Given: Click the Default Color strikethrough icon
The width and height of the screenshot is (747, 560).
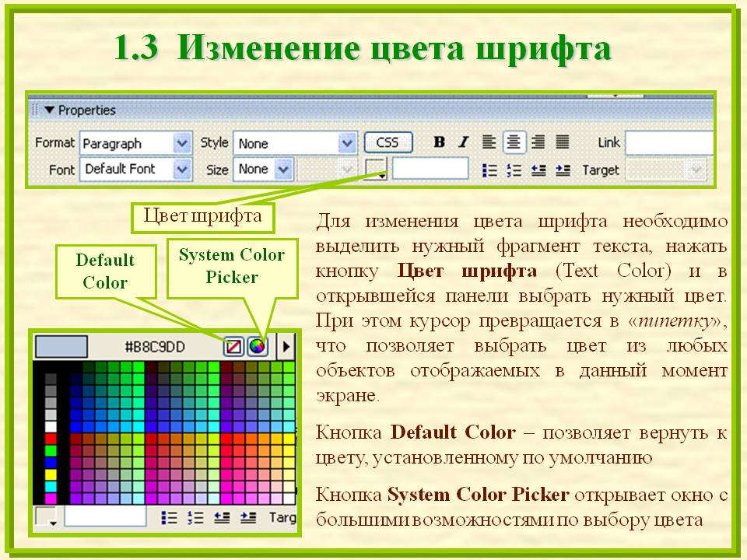Looking at the screenshot, I should pos(233,346).
